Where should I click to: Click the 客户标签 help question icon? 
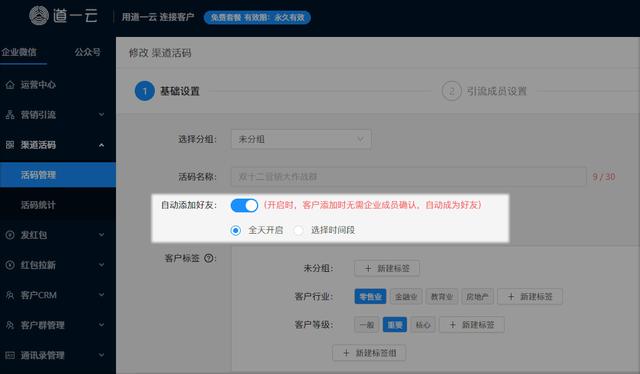(x=209, y=258)
